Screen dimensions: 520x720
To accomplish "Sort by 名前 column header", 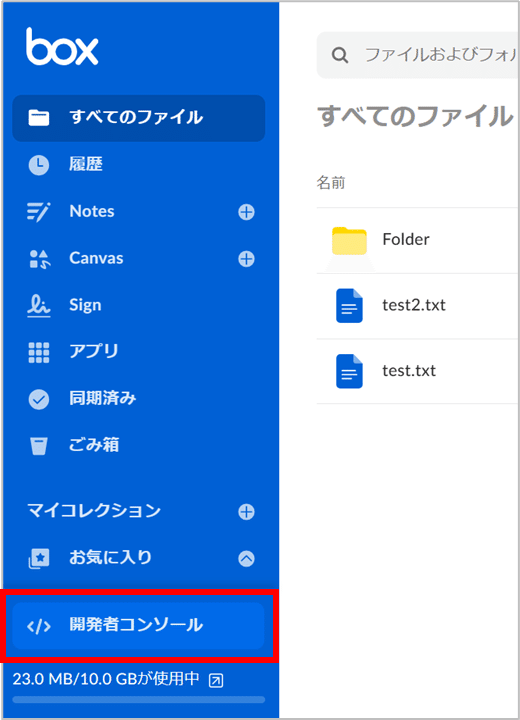I will click(331, 183).
